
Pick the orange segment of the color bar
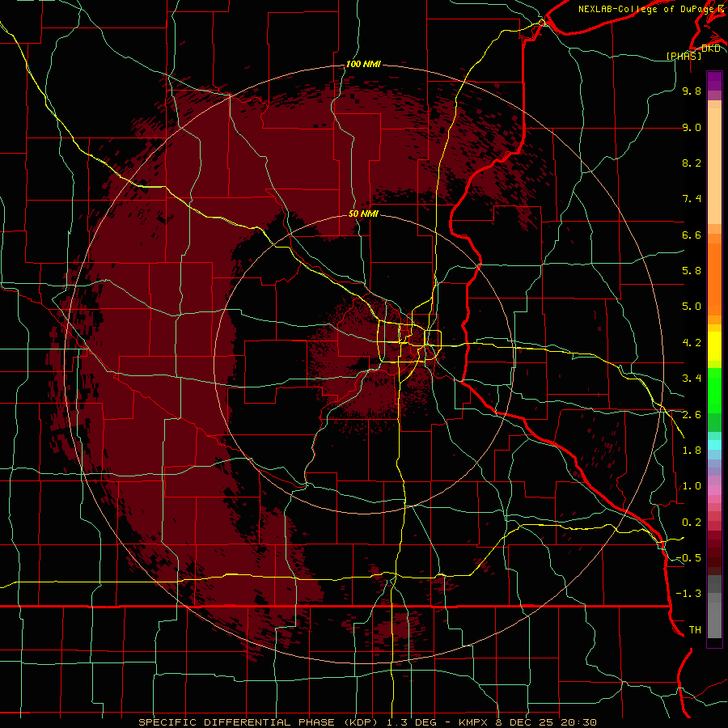(x=714, y=279)
